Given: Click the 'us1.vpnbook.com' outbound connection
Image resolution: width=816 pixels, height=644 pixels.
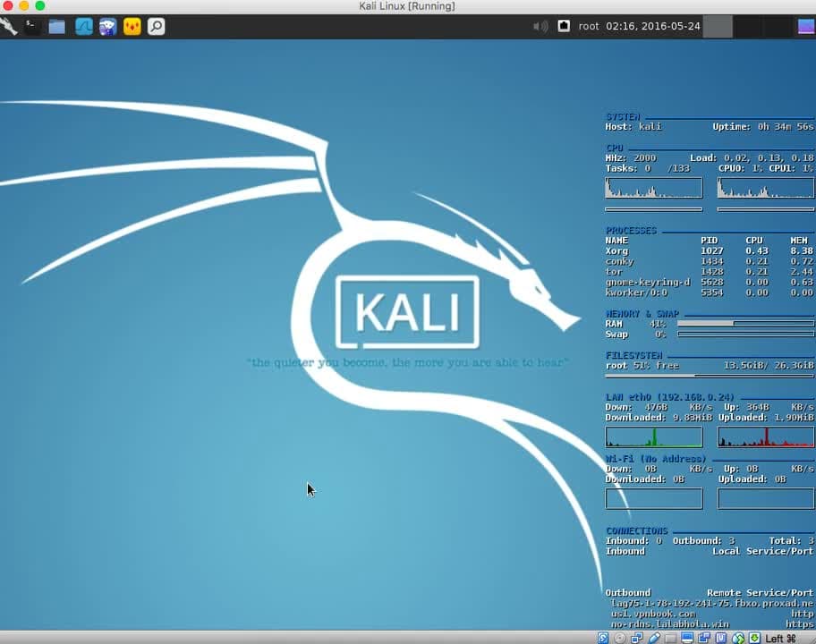Looking at the screenshot, I should [x=653, y=614].
